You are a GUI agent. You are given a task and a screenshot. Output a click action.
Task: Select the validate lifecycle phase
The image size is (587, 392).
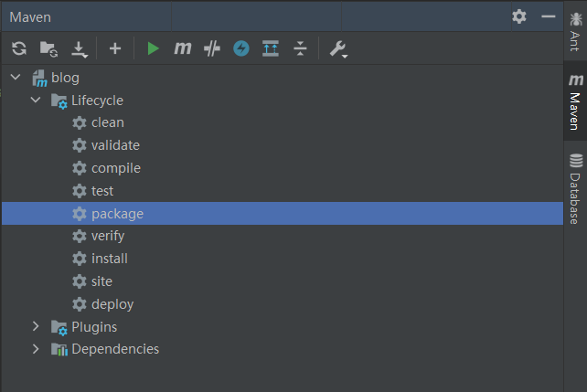click(x=116, y=145)
